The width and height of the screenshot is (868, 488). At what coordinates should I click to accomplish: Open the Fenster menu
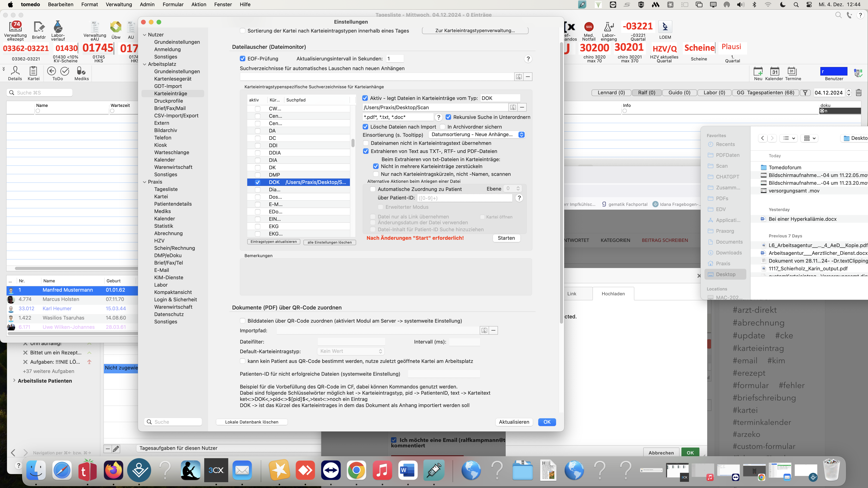coord(223,4)
